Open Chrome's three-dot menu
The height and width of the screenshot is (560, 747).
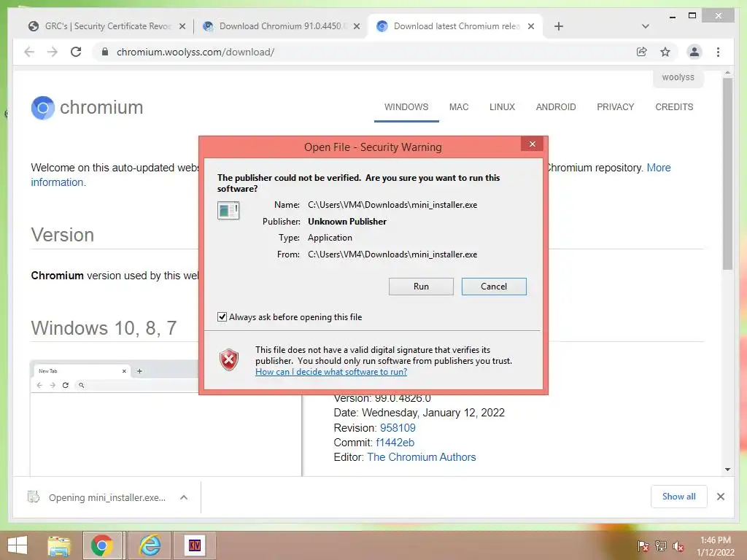[718, 52]
